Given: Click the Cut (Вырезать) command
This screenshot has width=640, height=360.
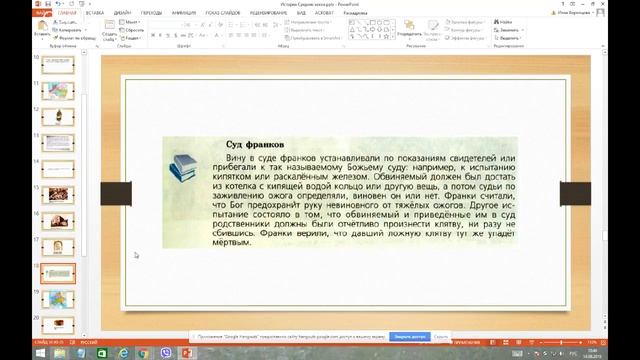Looking at the screenshot, I should (64, 22).
